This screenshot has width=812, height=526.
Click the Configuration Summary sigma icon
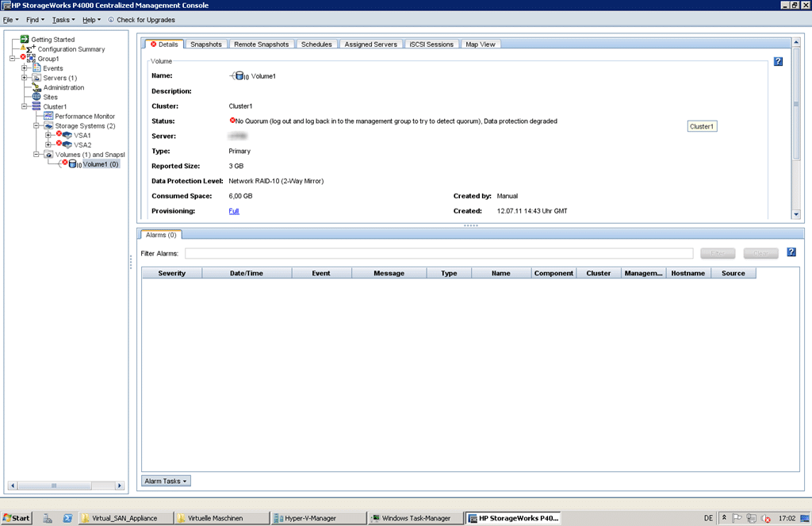coord(30,49)
